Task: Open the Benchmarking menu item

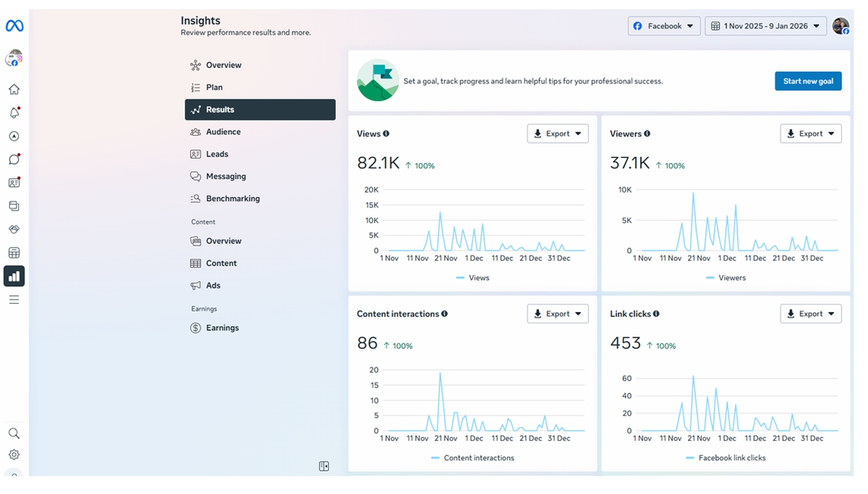Action: (x=232, y=199)
